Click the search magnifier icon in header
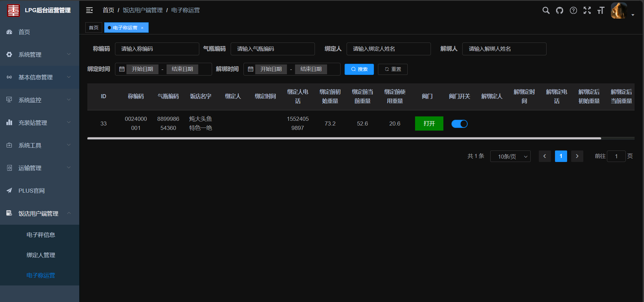This screenshot has height=302, width=644. pos(546,10)
